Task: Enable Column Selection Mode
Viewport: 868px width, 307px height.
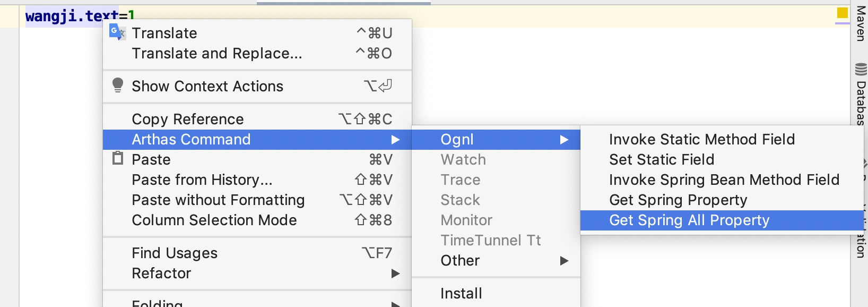Action: click(257, 220)
